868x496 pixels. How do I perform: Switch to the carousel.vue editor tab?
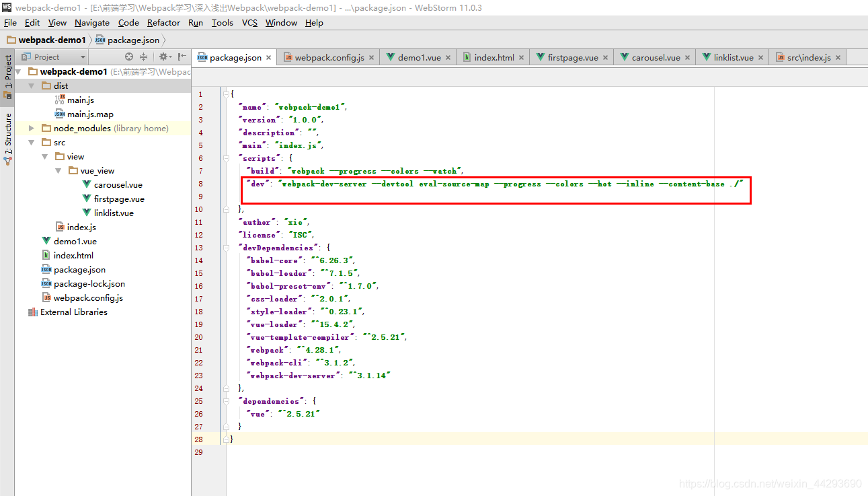tap(656, 57)
